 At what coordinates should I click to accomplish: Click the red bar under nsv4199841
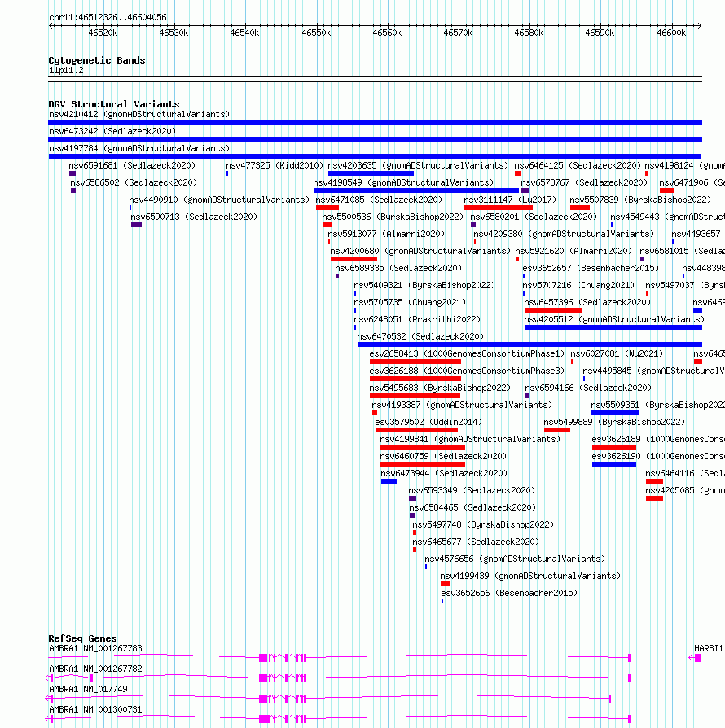pos(423,447)
